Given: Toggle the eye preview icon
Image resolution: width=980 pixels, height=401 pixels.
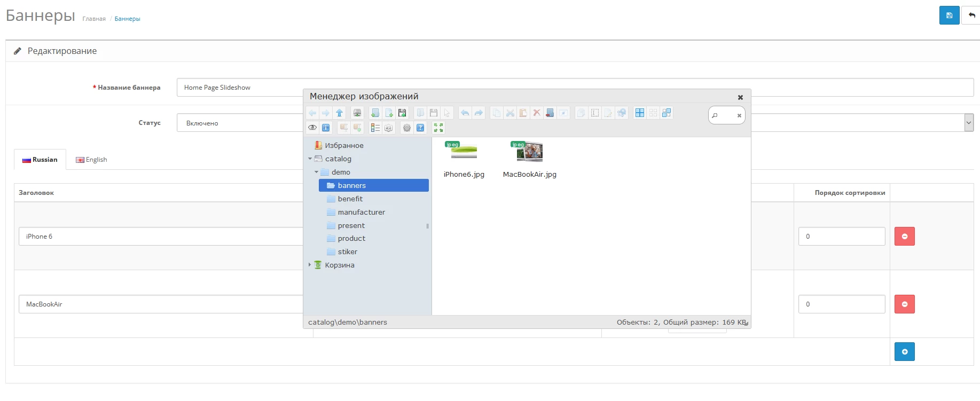Looking at the screenshot, I should tap(312, 128).
